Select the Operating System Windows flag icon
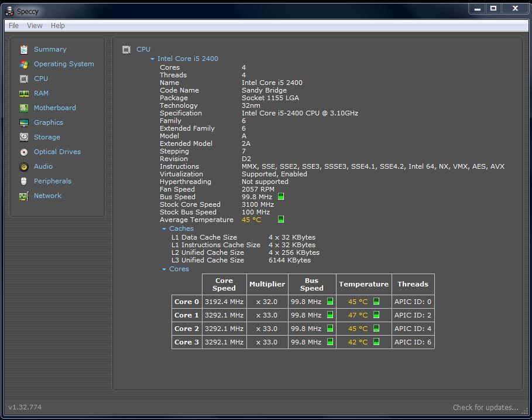The height and width of the screenshot is (420, 532). point(24,64)
